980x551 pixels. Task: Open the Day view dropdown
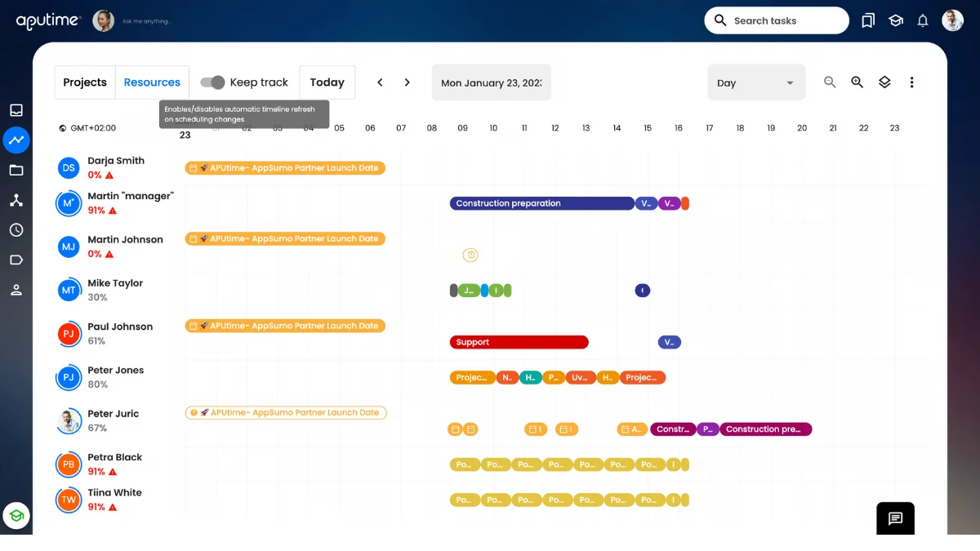(x=756, y=82)
